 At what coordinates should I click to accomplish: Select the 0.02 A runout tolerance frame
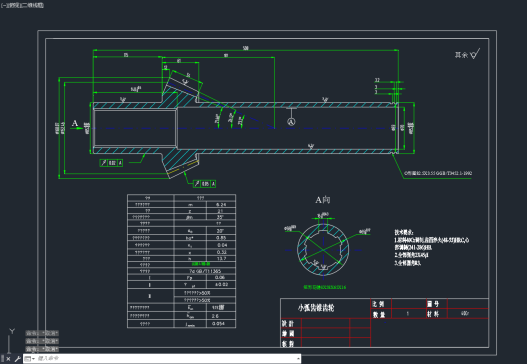pyautogui.click(x=111, y=163)
